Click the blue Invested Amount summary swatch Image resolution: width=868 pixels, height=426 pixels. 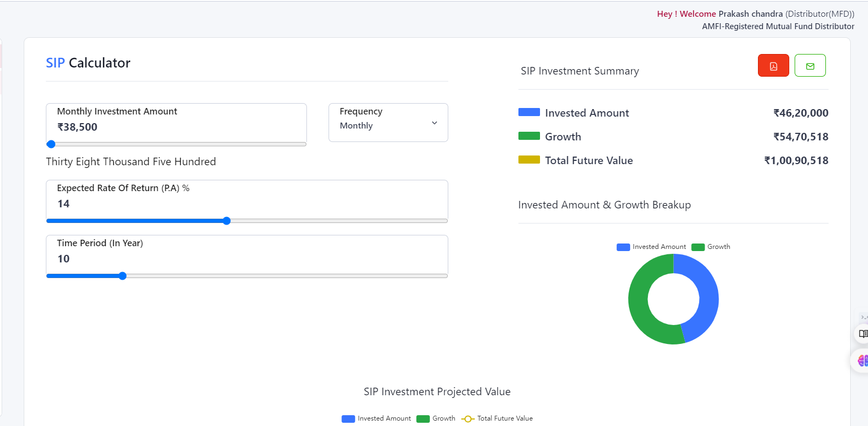[x=529, y=112]
